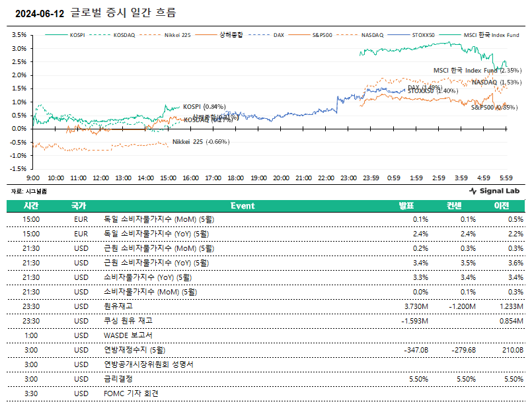Click the 3:30 time cell
The width and height of the screenshot is (532, 410).
[31, 393]
